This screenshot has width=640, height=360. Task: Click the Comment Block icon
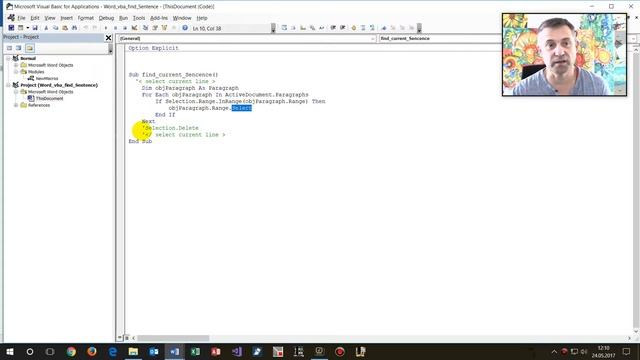[363, 28]
